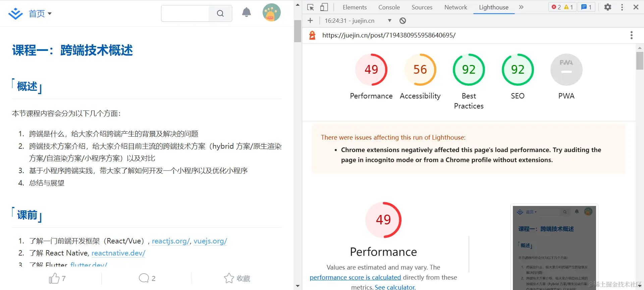Image resolution: width=644 pixels, height=290 pixels.
Task: Toggle the device toolbar icon
Action: pyautogui.click(x=324, y=7)
